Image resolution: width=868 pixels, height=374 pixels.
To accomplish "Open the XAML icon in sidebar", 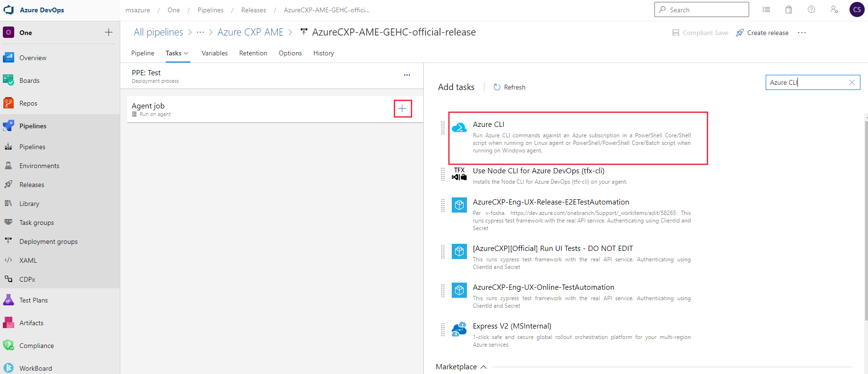I will [x=9, y=260].
